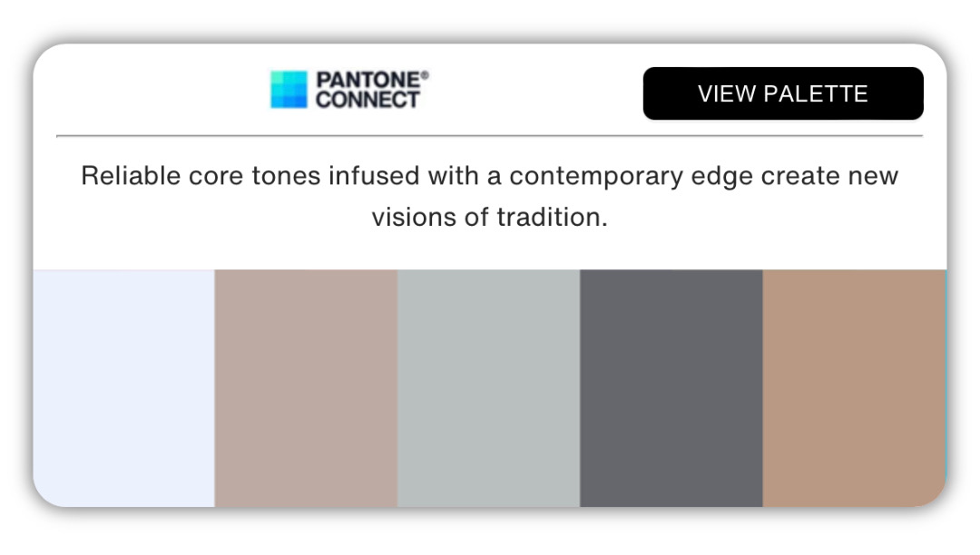Click the Pantone Connect blue square icon
The image size is (980, 555).
pos(289,89)
